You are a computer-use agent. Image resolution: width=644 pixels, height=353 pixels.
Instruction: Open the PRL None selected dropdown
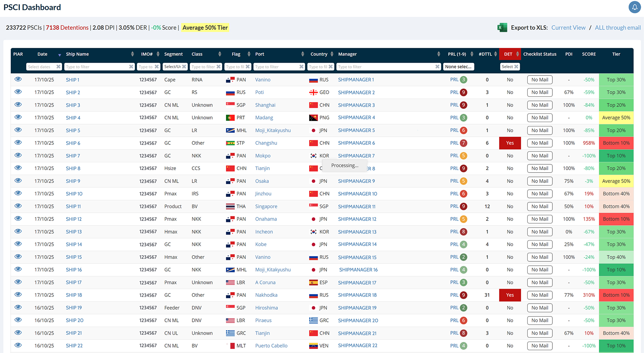pos(458,67)
